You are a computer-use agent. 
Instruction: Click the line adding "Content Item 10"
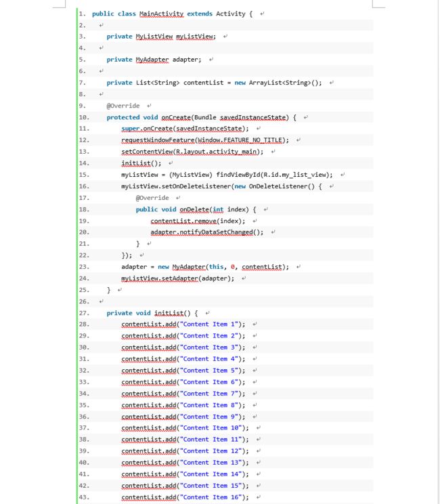tap(185, 428)
